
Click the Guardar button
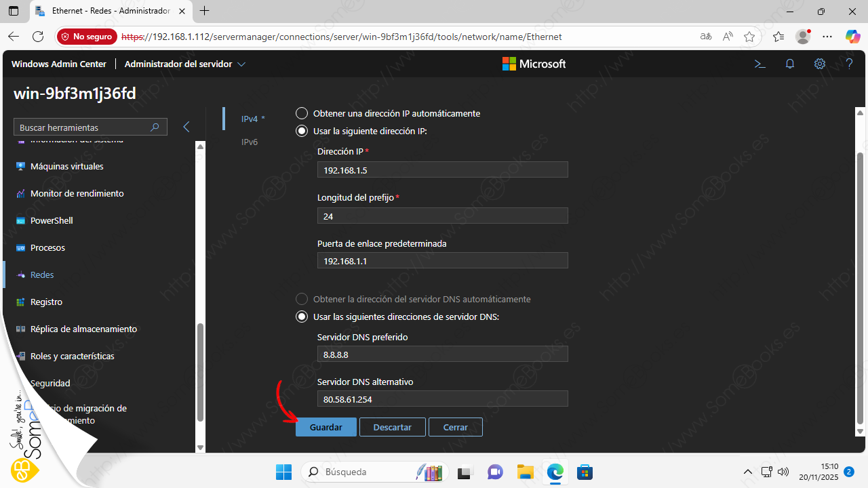325,427
